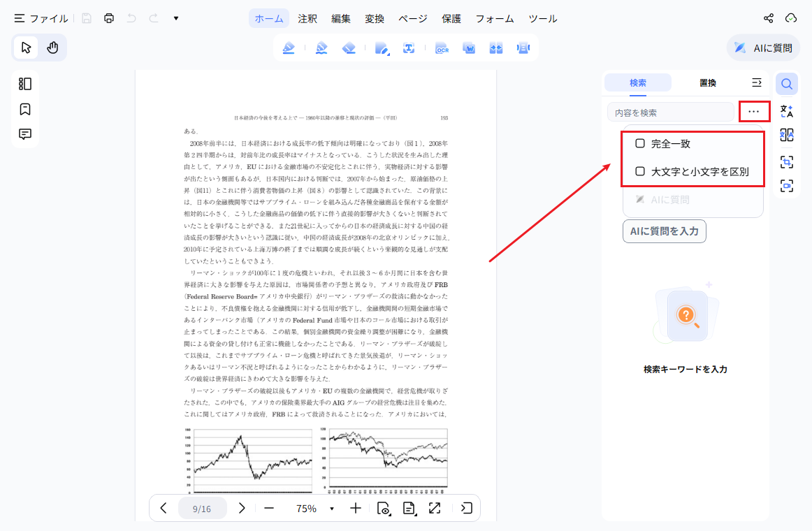Viewport: 812px width, 531px height.
Task: Go to the next page arrow
Action: click(241, 508)
